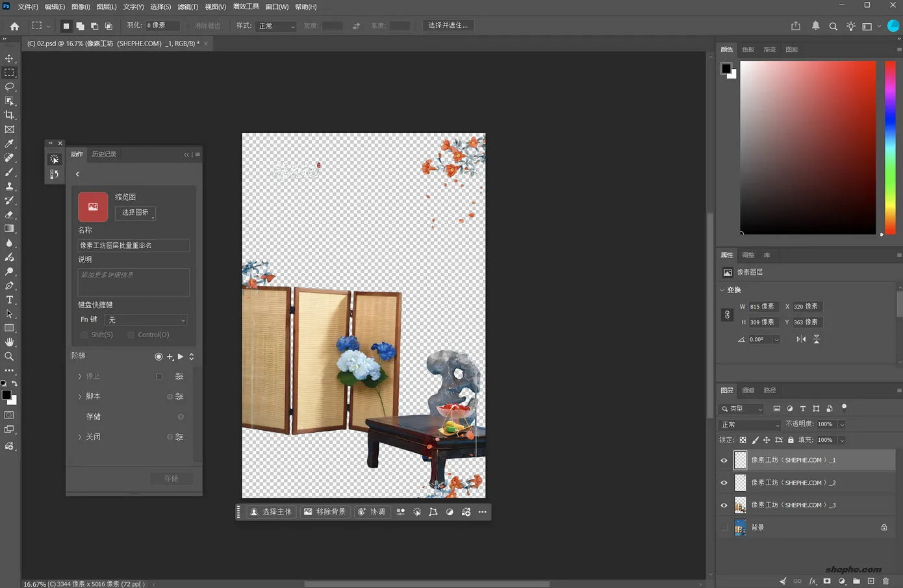Viewport: 903px width, 588px height.
Task: Select the Crop tool
Action: 9,115
